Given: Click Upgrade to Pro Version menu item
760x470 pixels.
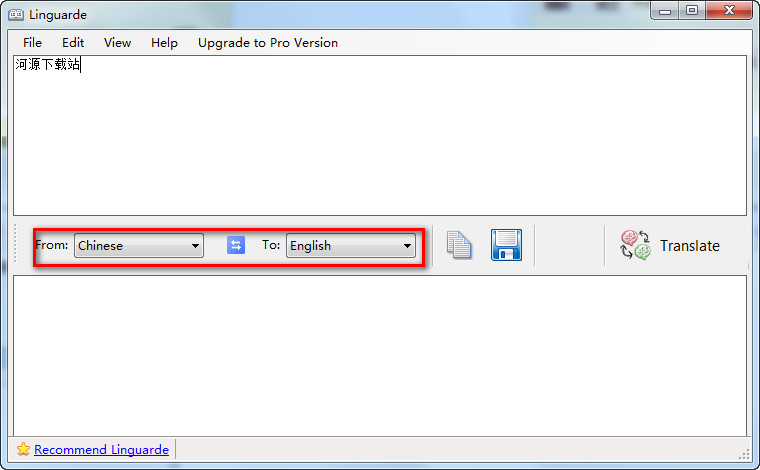Looking at the screenshot, I should pos(268,43).
